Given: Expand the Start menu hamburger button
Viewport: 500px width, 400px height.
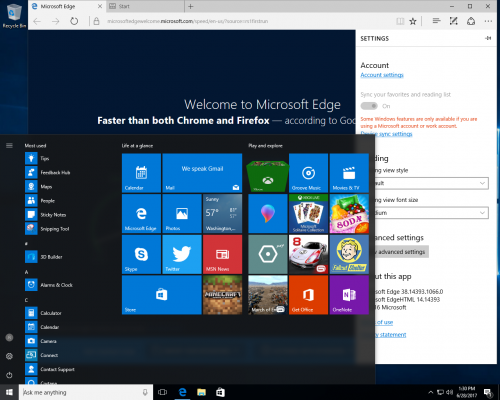Looking at the screenshot, I should pos(9,145).
